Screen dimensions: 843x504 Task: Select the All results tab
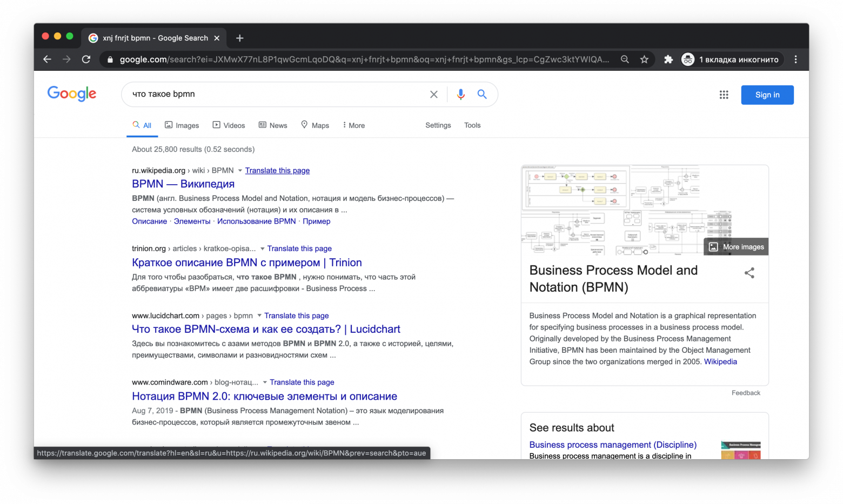pos(142,125)
